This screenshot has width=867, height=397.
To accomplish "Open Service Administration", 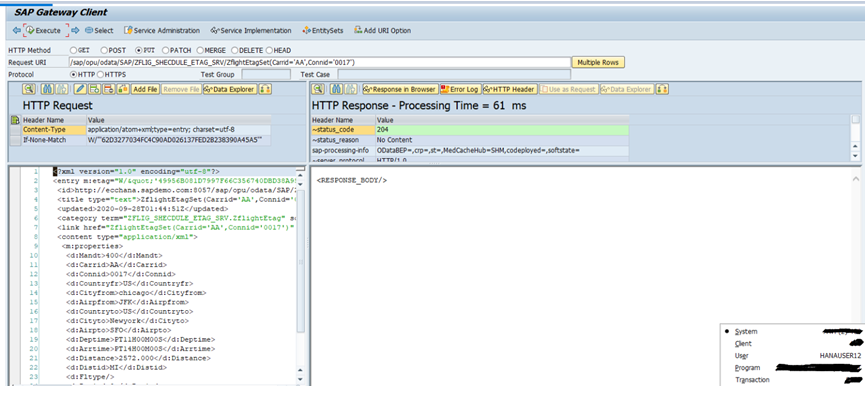I will click(162, 30).
